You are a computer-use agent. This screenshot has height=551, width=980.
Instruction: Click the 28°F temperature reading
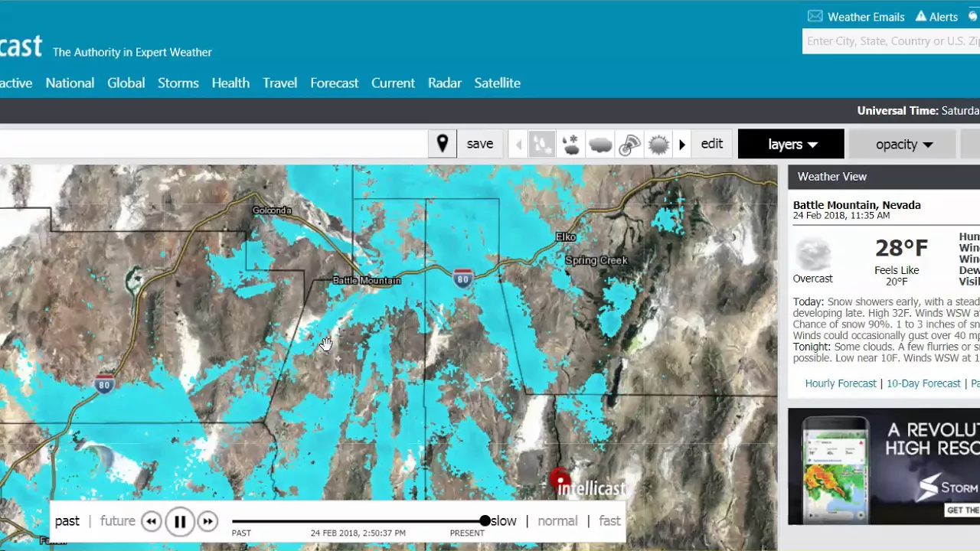point(901,248)
